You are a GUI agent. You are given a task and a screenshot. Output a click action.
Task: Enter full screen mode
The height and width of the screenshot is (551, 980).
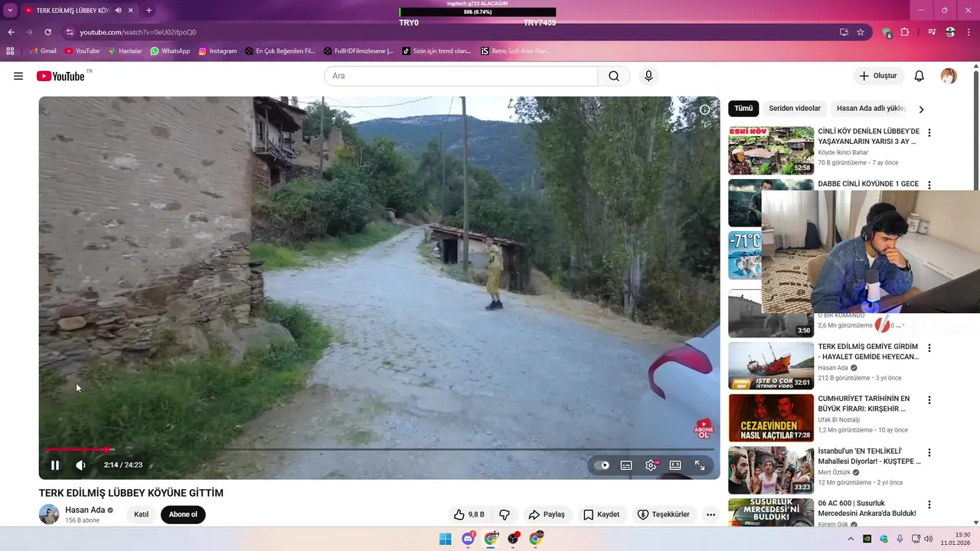point(700,465)
